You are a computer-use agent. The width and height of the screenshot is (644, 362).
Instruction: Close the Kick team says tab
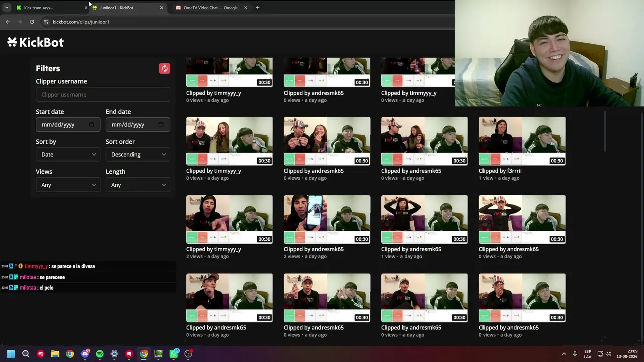pyautogui.click(x=86, y=8)
